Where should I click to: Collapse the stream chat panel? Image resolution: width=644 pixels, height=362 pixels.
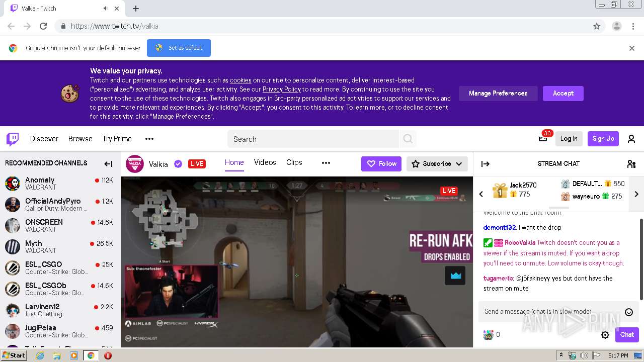486,163
